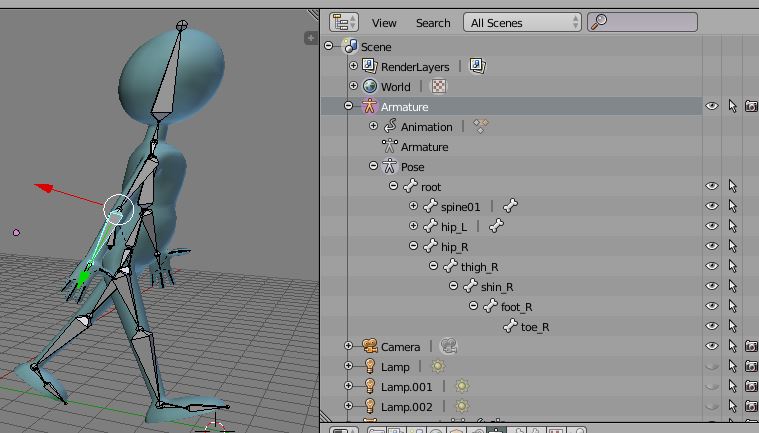
Task: Toggle visibility eye for root bone
Action: point(712,186)
